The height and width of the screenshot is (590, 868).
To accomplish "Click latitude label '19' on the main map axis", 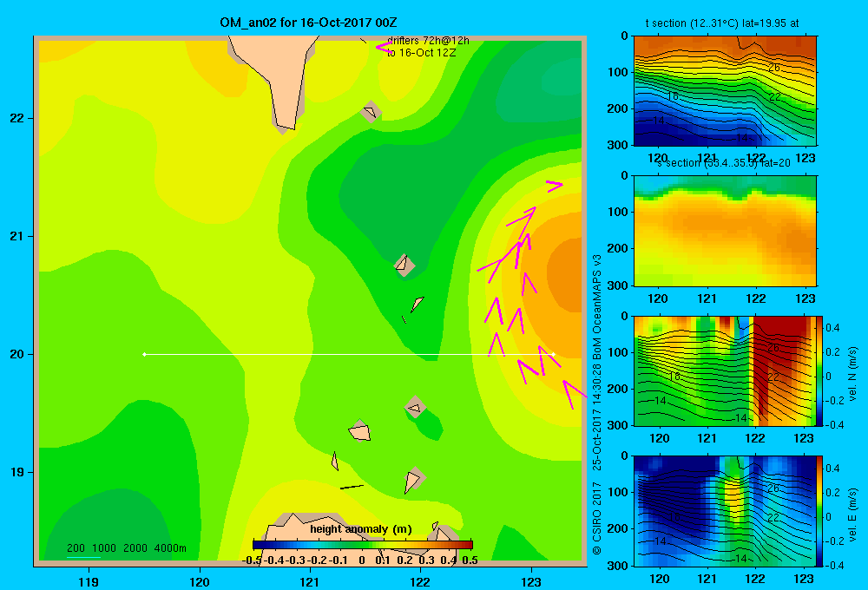I will (17, 472).
